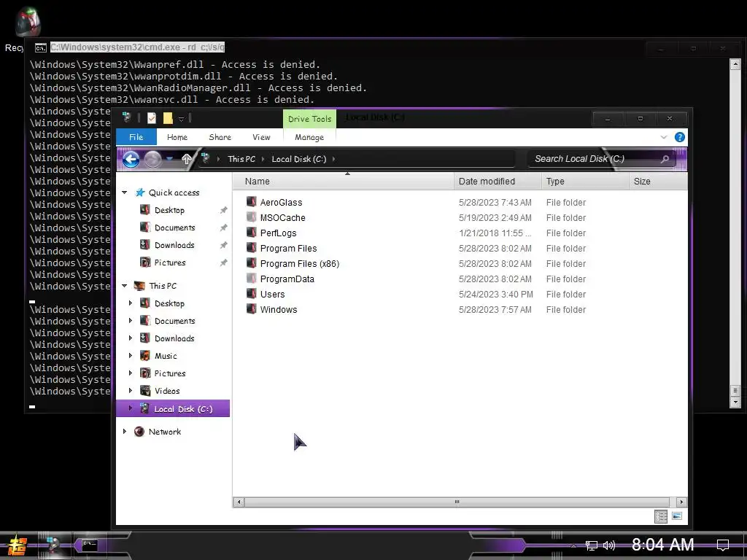Expand Music under This PC
747x560 pixels.
click(x=131, y=356)
